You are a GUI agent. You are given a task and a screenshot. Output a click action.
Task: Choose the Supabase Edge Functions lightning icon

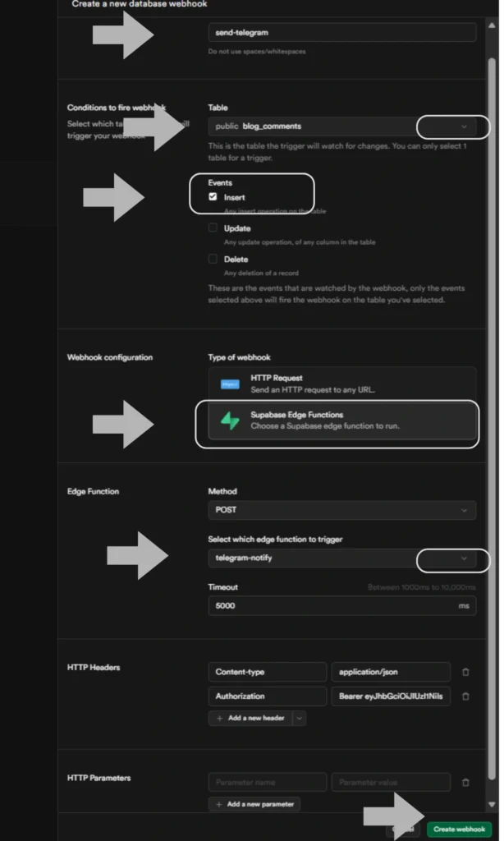(230, 421)
